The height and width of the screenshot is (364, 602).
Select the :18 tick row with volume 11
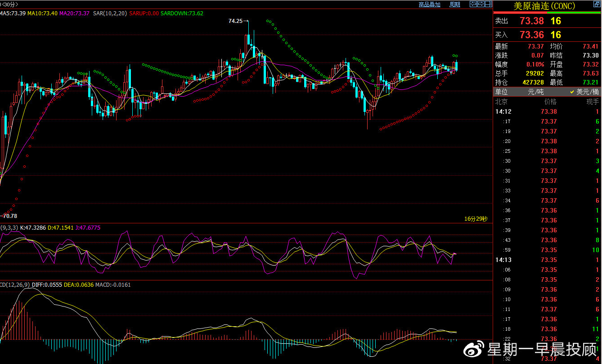[x=548, y=329]
